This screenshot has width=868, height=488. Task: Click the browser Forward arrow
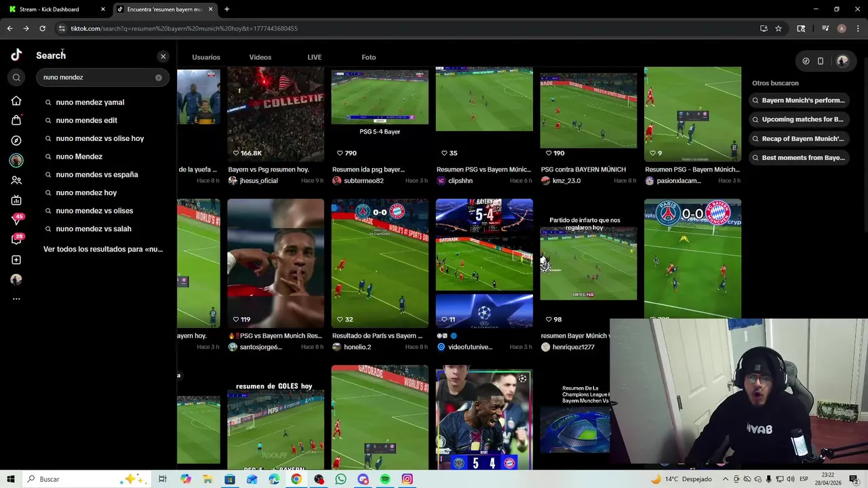point(26,28)
